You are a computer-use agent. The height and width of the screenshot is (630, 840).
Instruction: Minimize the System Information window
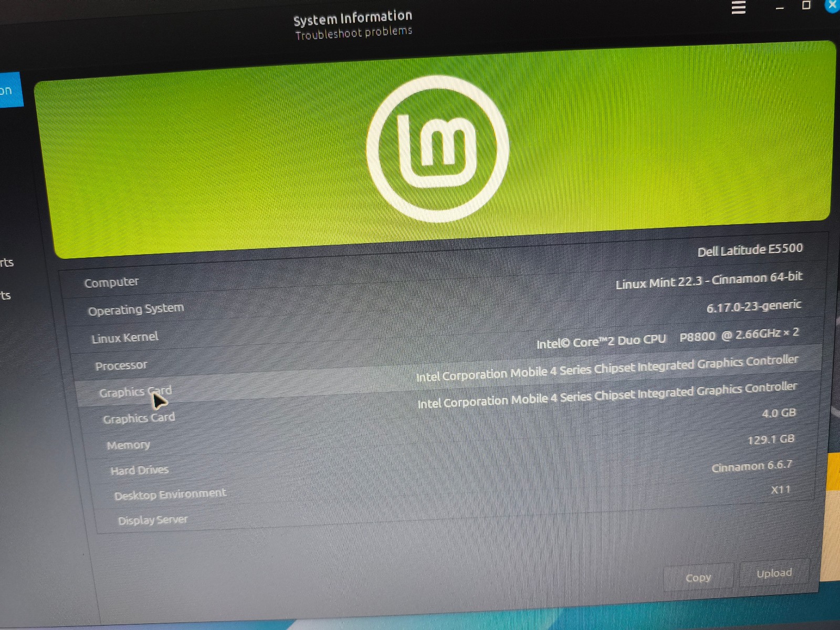click(x=780, y=8)
